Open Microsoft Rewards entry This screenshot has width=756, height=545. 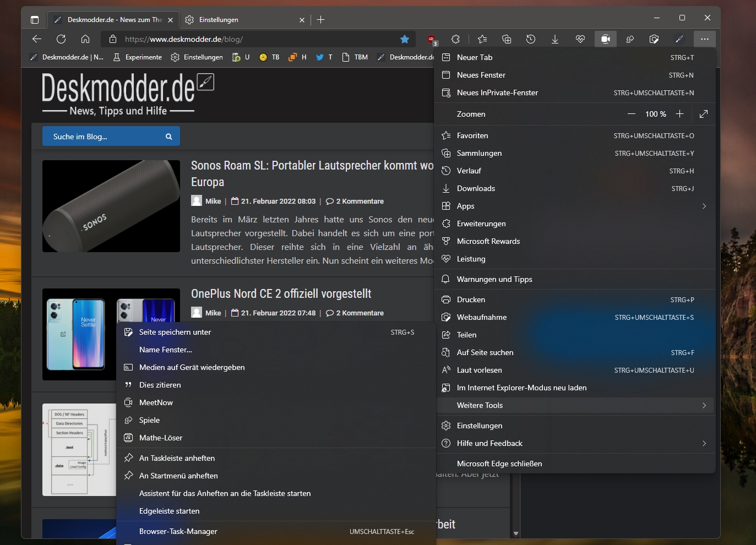tap(575, 241)
